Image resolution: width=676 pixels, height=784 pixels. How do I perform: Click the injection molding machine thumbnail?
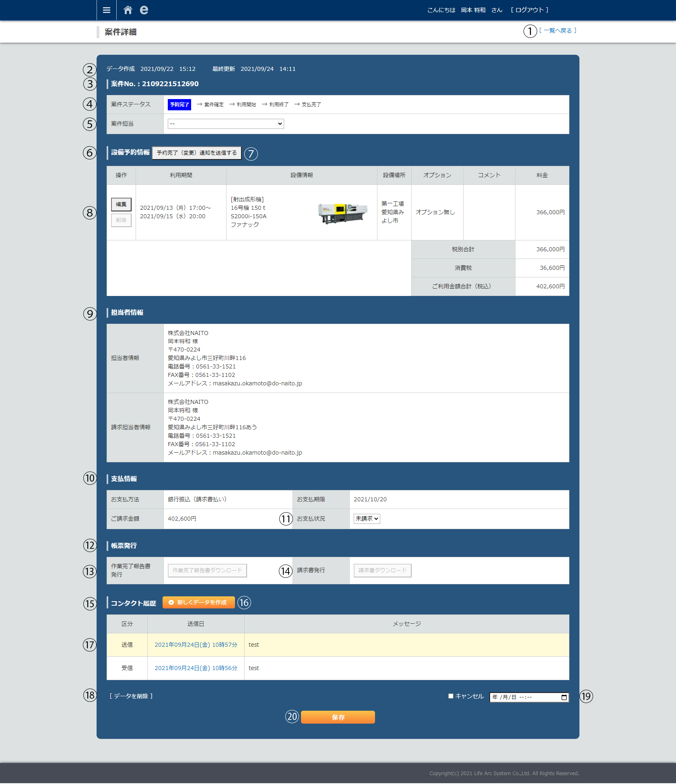(342, 213)
